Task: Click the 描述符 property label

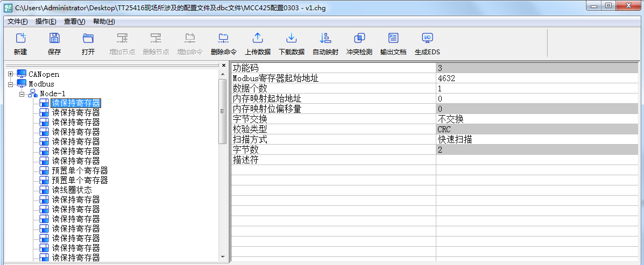Action: point(246,160)
